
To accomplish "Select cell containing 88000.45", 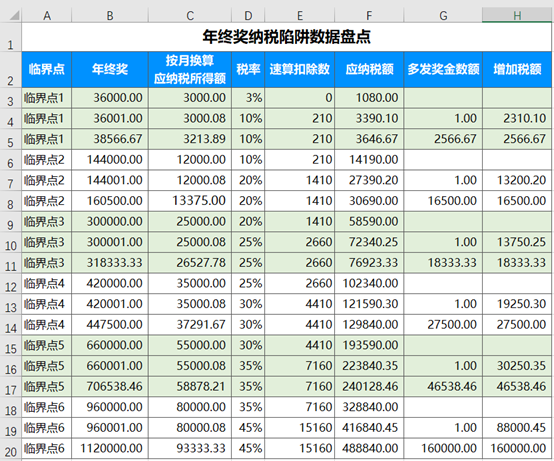I will [x=517, y=428].
